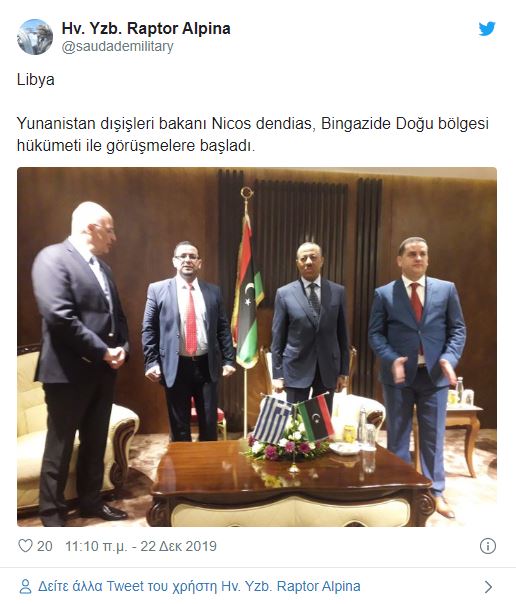Viewport: 516px width, 604px height.
Task: Click the Libya text line
Action: 35,80
